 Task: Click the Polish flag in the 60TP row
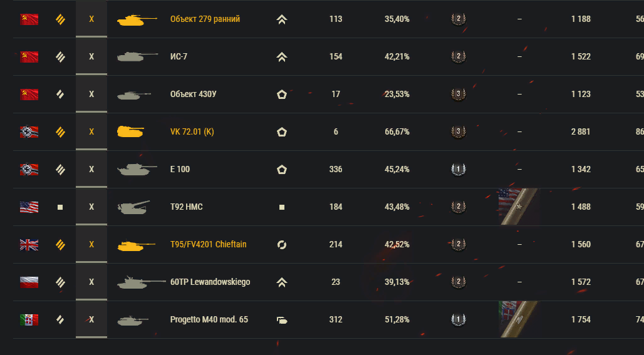point(29,282)
